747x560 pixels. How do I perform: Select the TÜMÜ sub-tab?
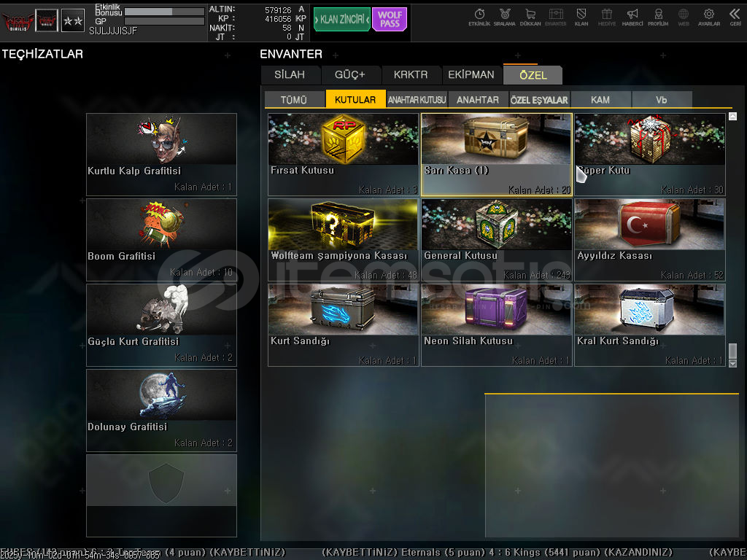[x=294, y=99]
